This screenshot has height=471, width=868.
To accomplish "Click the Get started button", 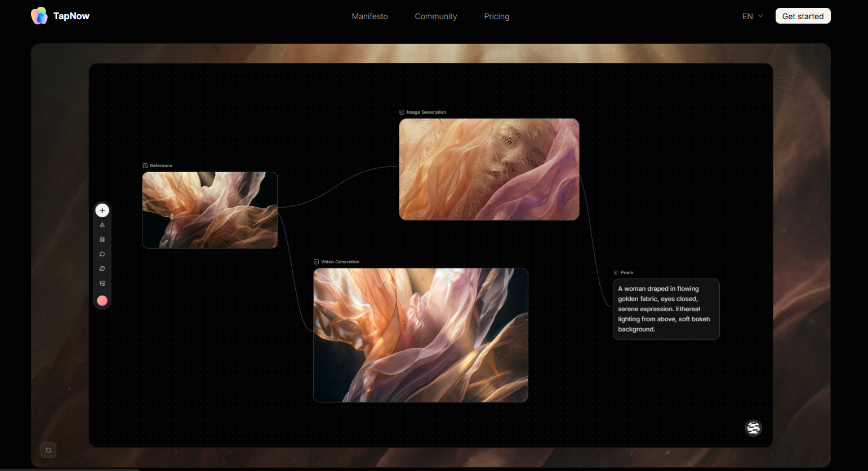I will [803, 16].
